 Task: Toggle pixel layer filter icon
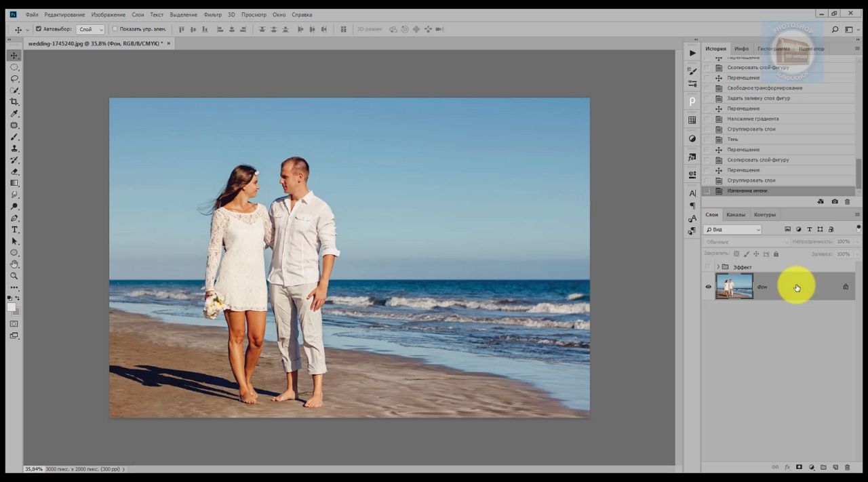point(787,229)
